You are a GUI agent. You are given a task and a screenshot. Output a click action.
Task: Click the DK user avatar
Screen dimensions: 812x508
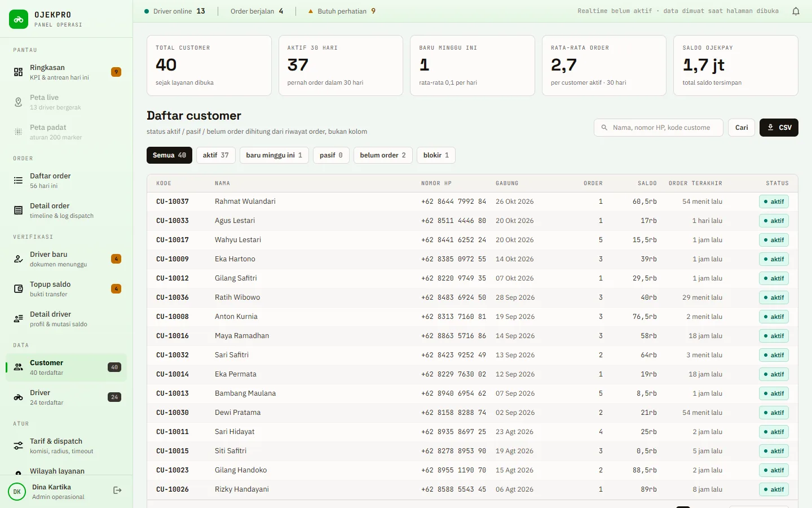tap(17, 492)
